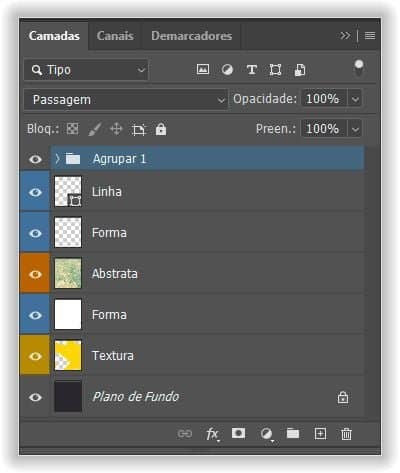Open the Tipo filter dropdown

point(86,70)
